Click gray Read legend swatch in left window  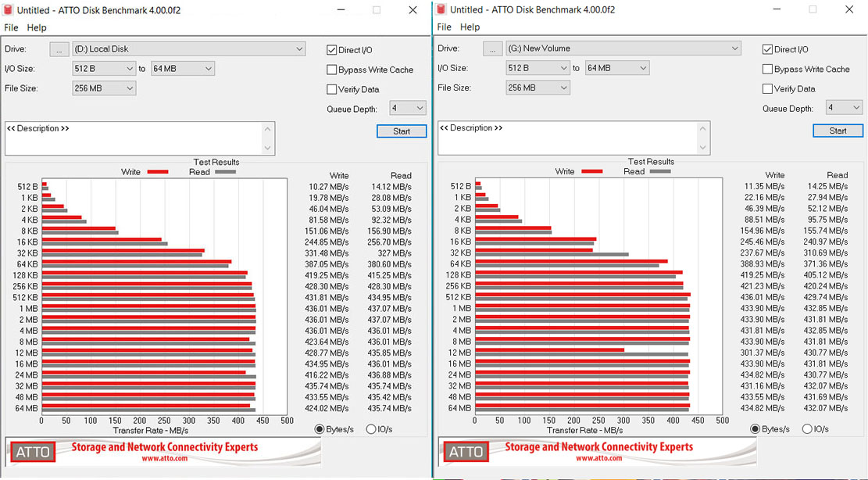tap(225, 172)
